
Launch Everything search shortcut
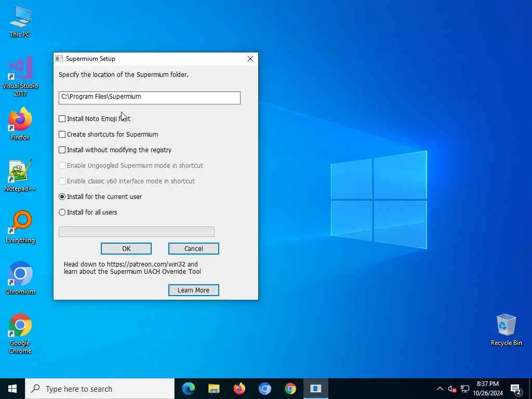(20, 227)
